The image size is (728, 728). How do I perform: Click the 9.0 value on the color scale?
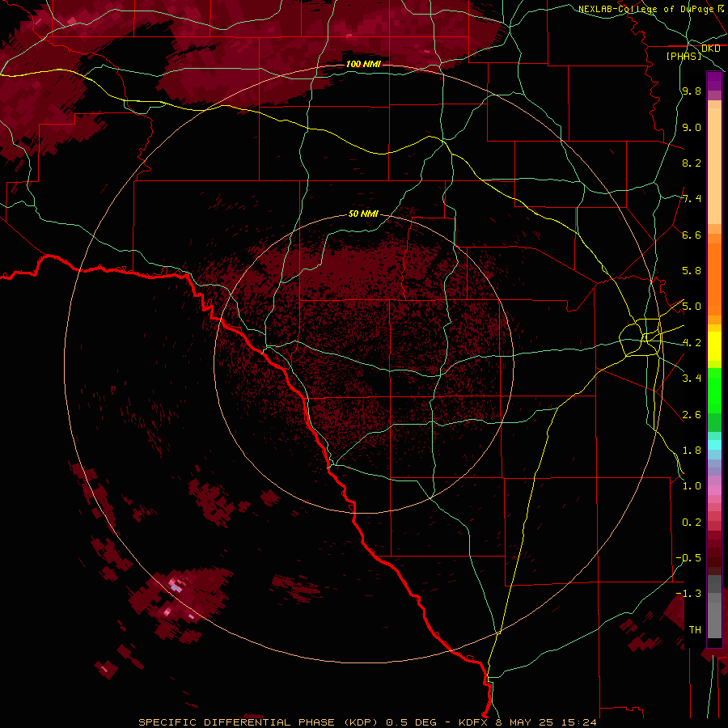(x=692, y=127)
